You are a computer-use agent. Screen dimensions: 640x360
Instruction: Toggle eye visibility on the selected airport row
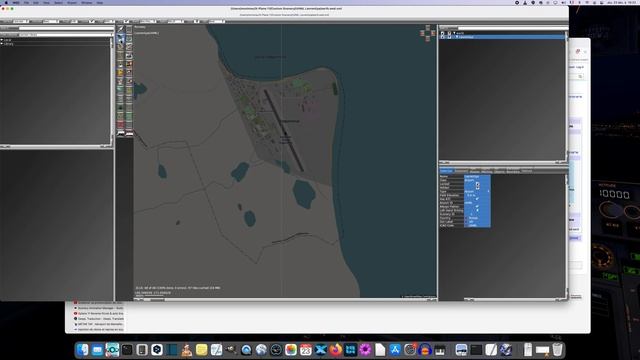click(442, 37)
